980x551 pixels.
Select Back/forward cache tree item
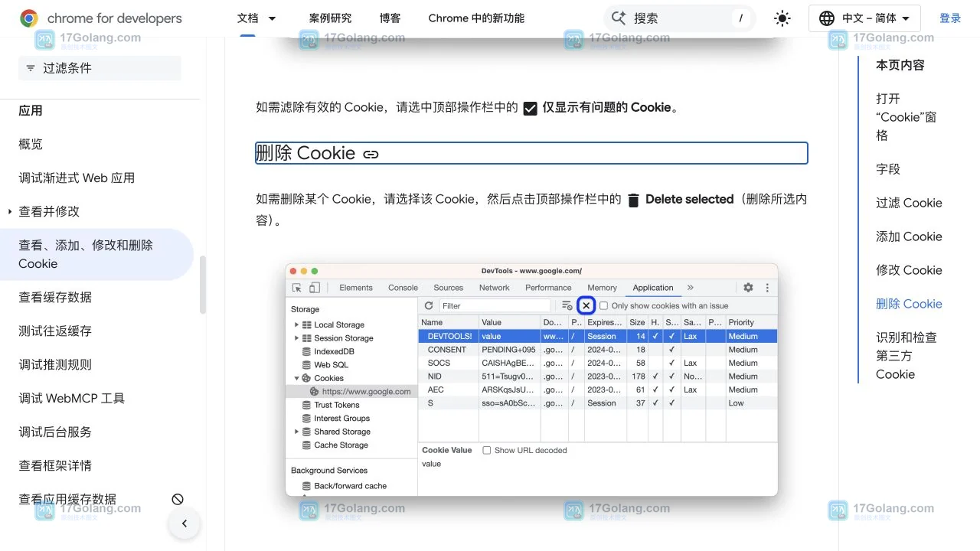(x=344, y=486)
